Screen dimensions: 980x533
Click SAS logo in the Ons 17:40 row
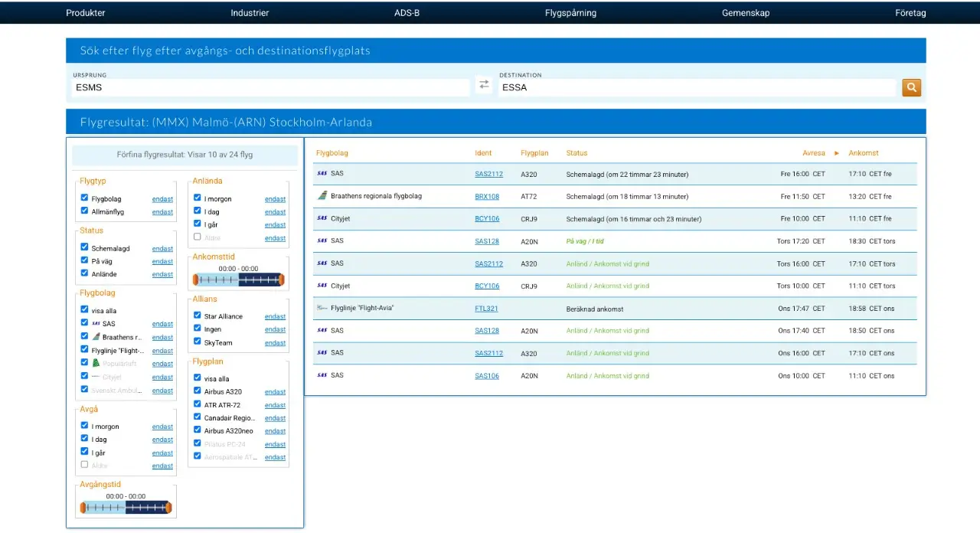322,330
